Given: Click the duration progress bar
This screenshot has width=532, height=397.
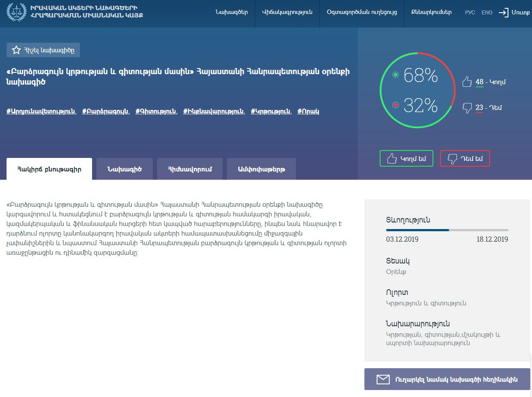Looking at the screenshot, I should coord(447,230).
